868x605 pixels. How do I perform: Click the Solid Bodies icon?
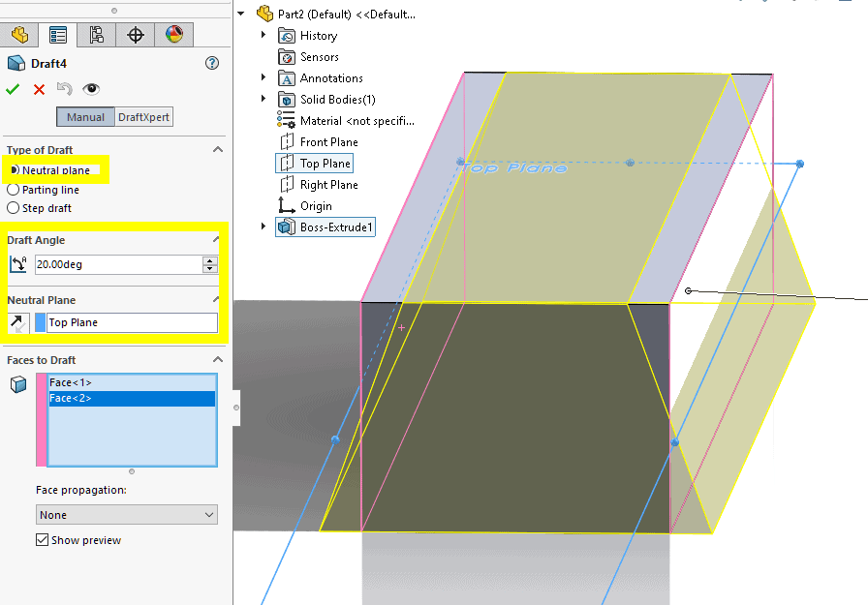coord(286,100)
